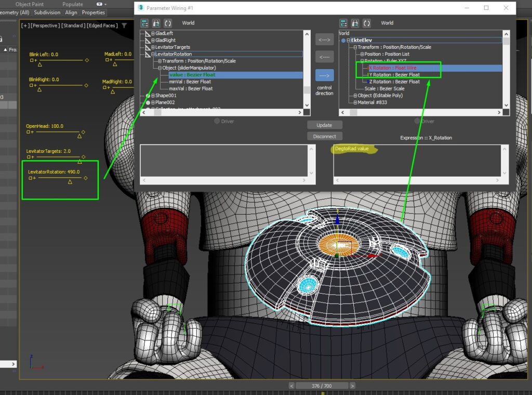This screenshot has width=532, height=395.
Task: Expand the Position : Position List node
Action: pyautogui.click(x=362, y=54)
